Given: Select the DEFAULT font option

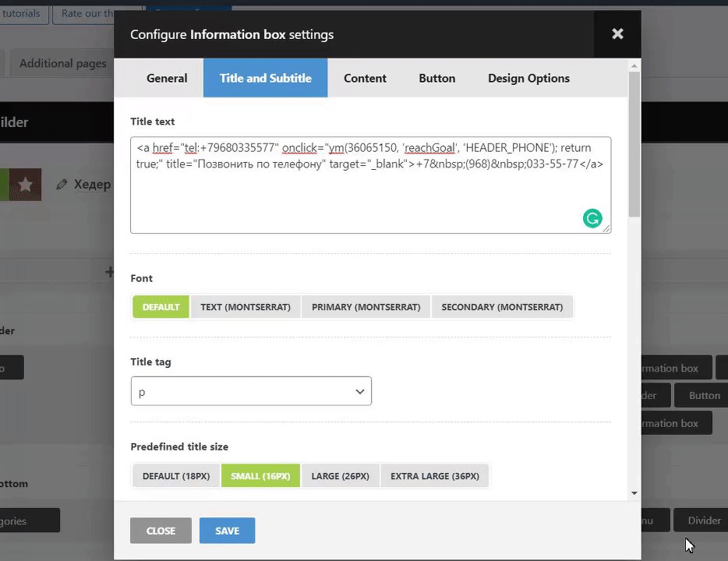Looking at the screenshot, I should [161, 307].
